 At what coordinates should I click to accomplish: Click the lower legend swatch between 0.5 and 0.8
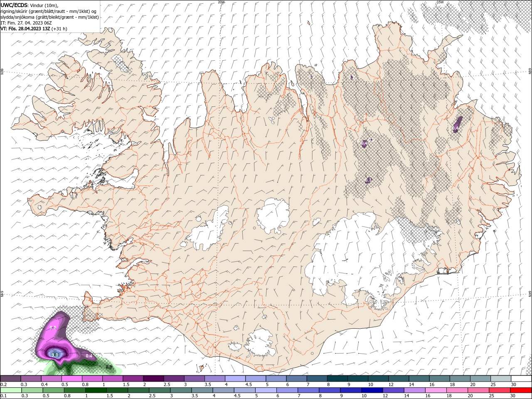[x=54, y=390]
